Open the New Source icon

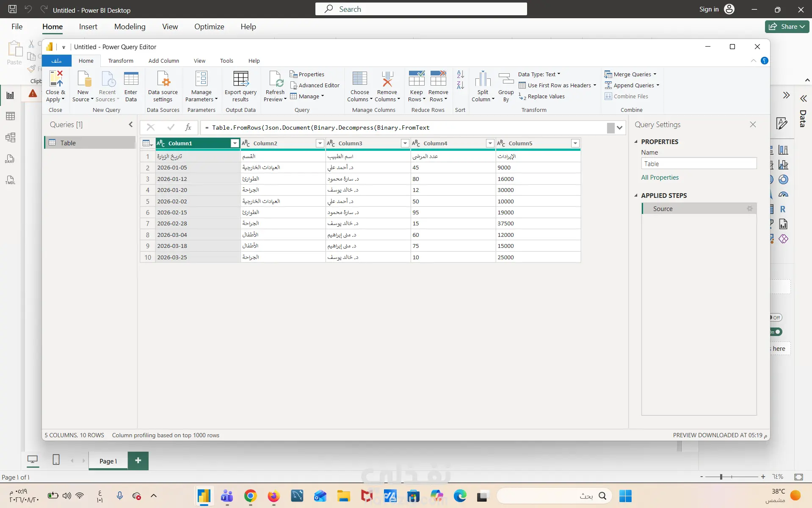click(83, 79)
